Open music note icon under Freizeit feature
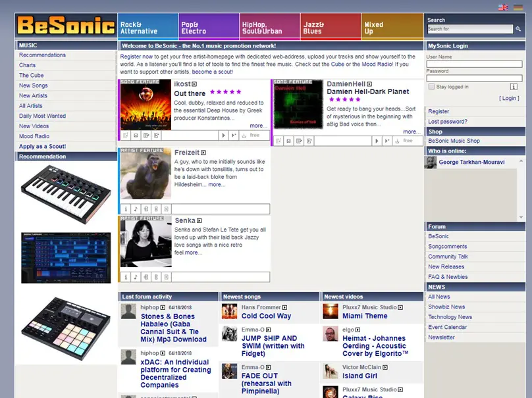This screenshot has height=398, width=532. click(x=136, y=209)
